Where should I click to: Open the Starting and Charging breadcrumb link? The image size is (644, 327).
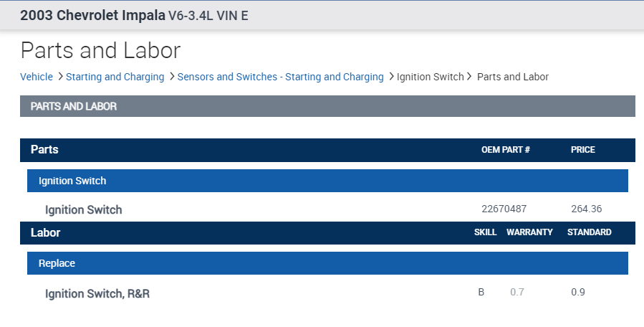pyautogui.click(x=115, y=77)
